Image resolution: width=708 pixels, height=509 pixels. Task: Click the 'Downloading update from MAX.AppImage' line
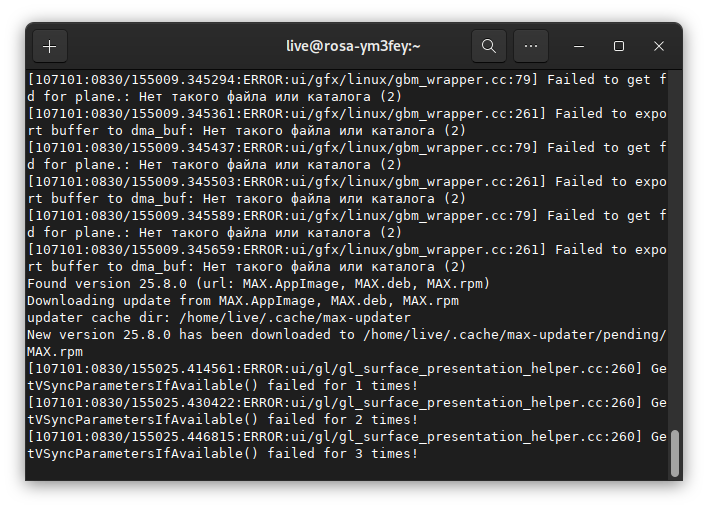242,301
